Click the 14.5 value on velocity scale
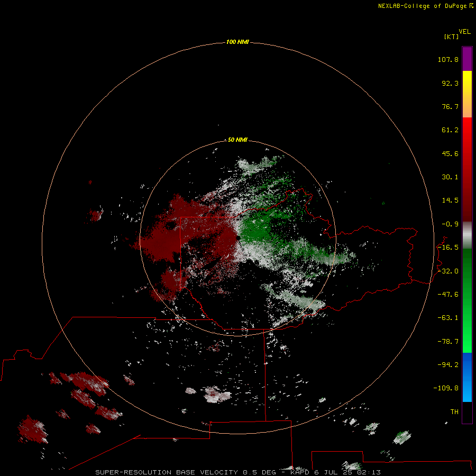Image resolution: width=476 pixels, height=476 pixels. [x=450, y=200]
